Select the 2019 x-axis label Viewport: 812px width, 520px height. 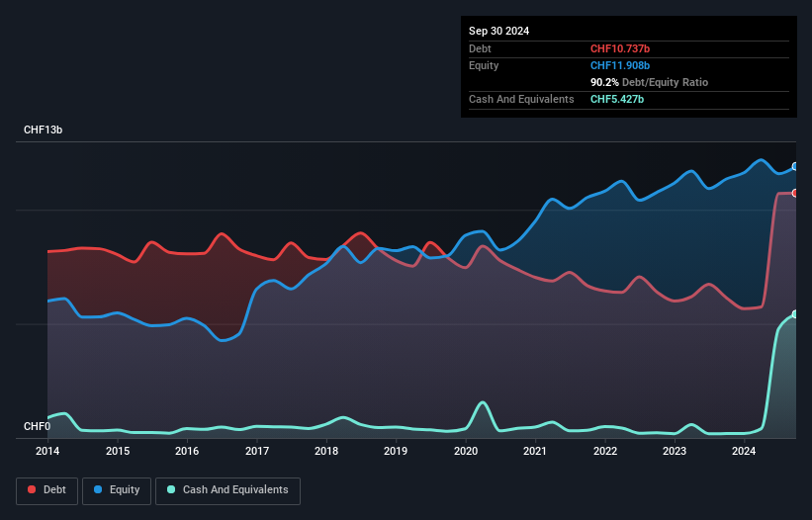coord(396,451)
